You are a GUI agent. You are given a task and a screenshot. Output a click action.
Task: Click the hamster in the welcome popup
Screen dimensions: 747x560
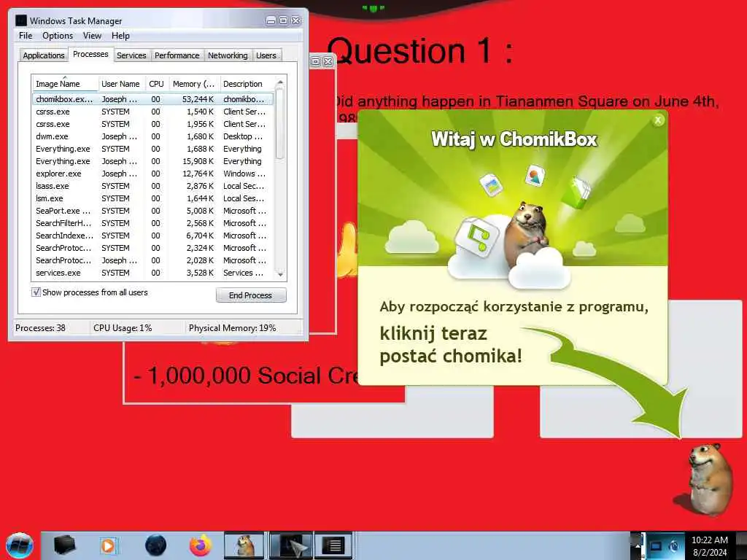pyautogui.click(x=527, y=233)
